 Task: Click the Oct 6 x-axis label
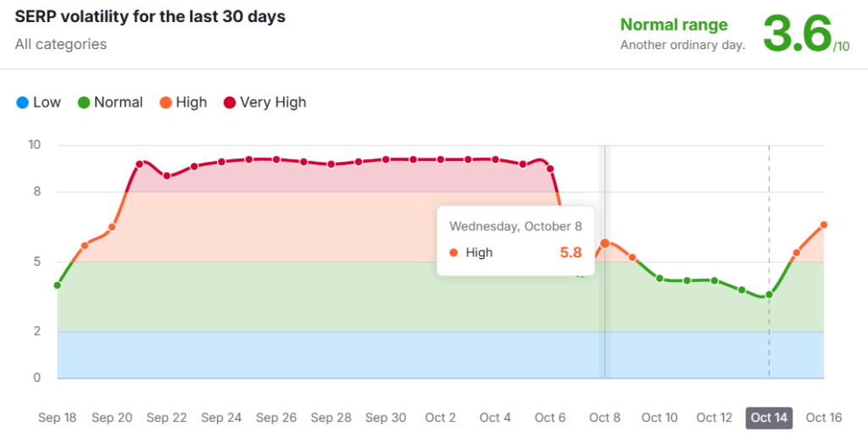click(550, 418)
